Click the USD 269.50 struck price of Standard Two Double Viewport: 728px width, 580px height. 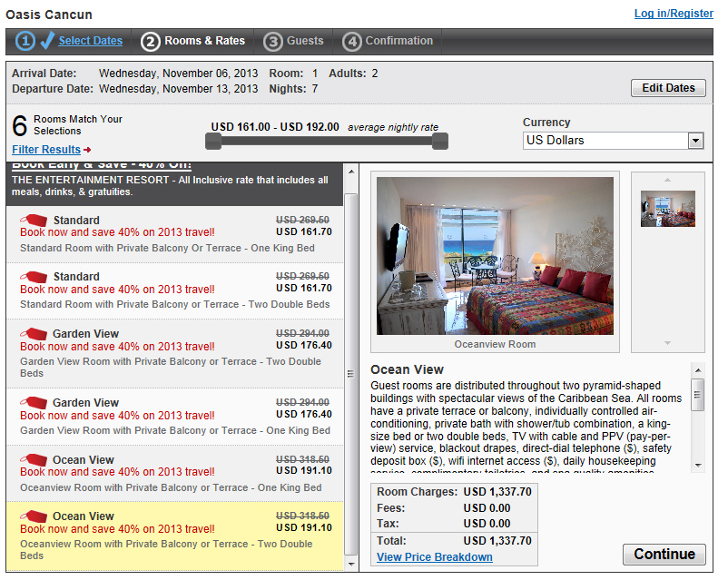click(302, 276)
